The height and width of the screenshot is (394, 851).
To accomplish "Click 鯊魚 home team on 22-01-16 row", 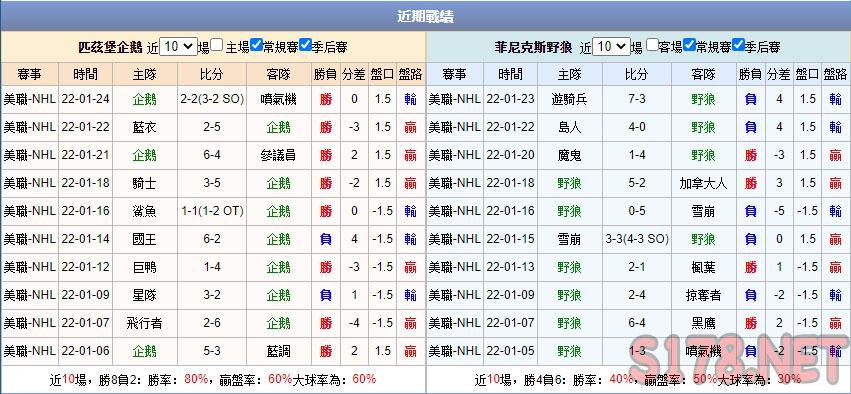I will (144, 211).
